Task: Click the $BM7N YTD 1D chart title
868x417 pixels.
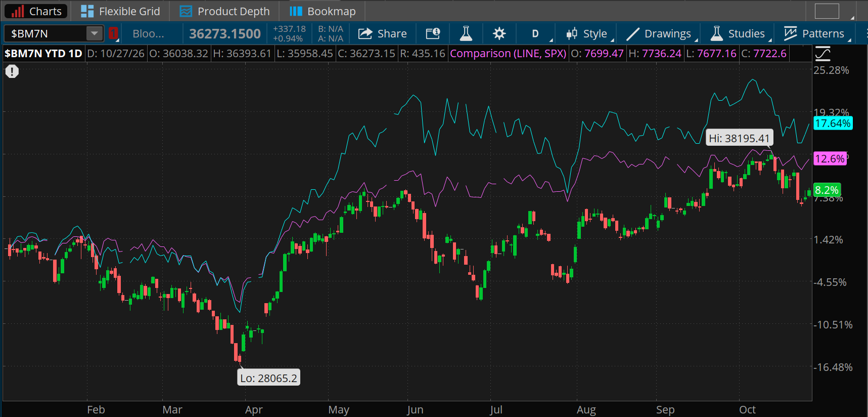Action: (43, 54)
